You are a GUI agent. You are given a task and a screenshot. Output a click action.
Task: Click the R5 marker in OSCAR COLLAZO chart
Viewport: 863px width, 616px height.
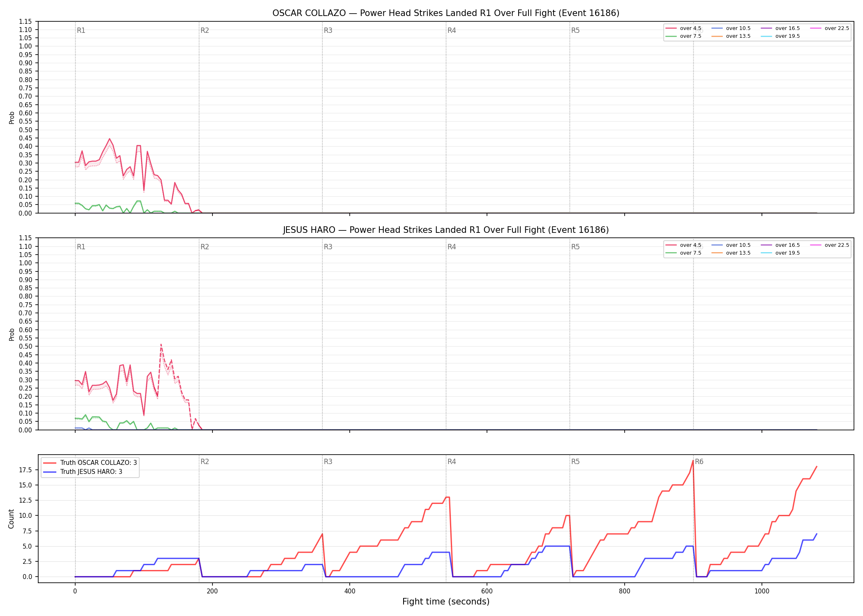point(575,30)
